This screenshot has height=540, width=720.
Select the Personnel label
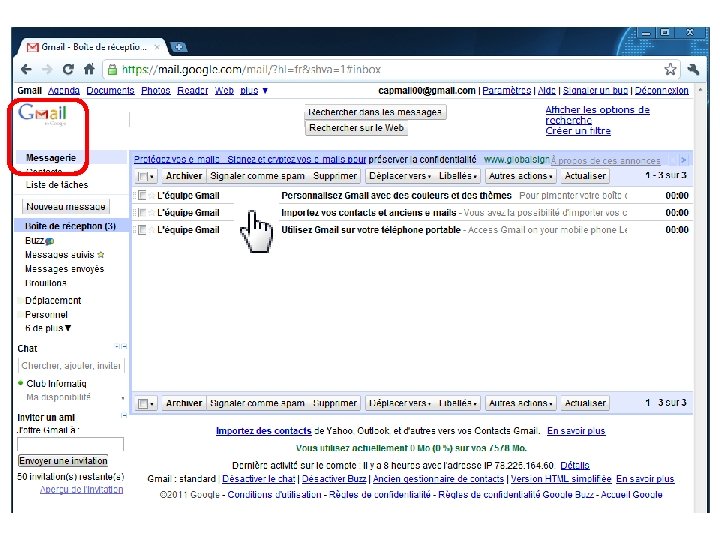click(x=46, y=315)
